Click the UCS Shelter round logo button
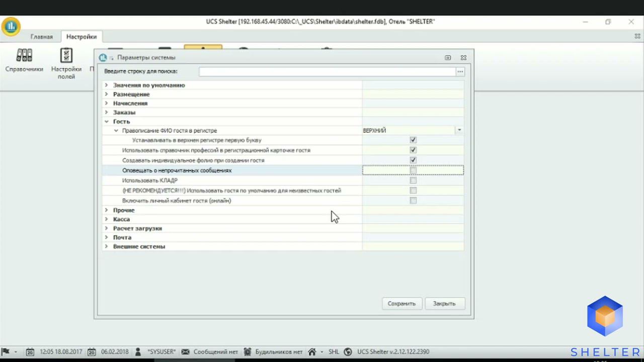The image size is (644, 362). click(11, 26)
